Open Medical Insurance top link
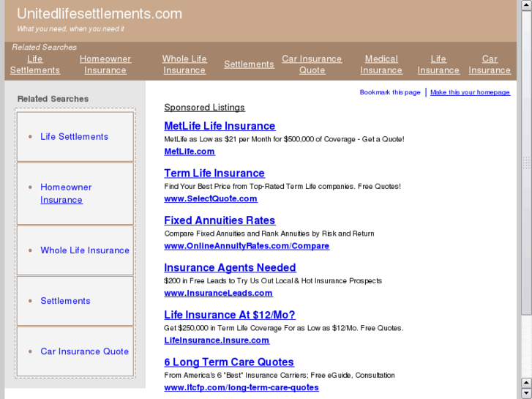This screenshot has width=532, height=399. (381, 64)
